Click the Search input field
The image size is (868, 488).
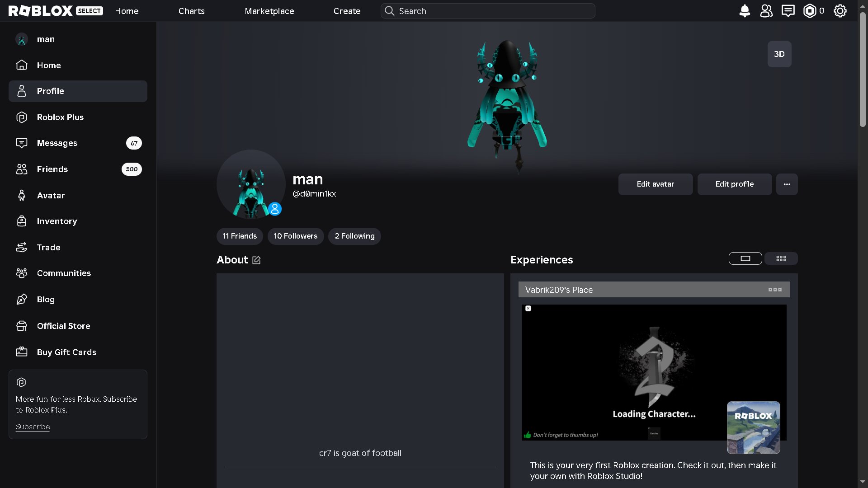tap(488, 11)
